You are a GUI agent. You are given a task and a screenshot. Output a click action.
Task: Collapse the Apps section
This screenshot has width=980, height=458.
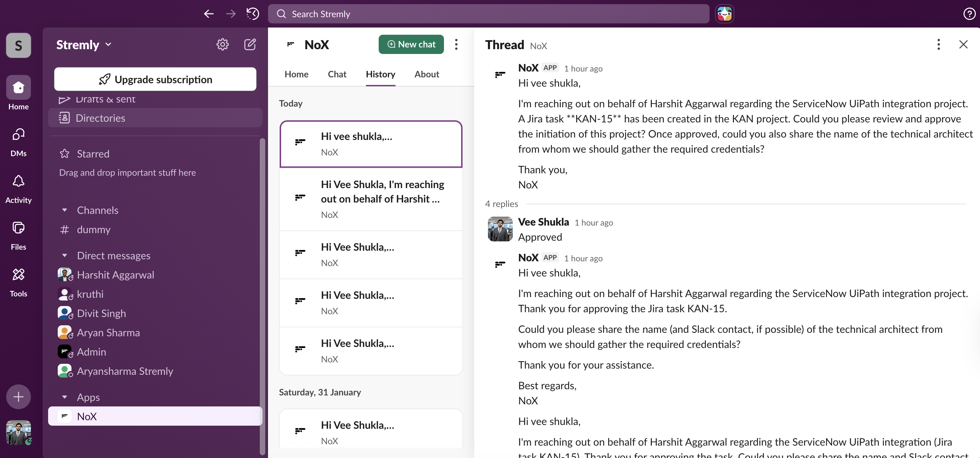click(65, 397)
